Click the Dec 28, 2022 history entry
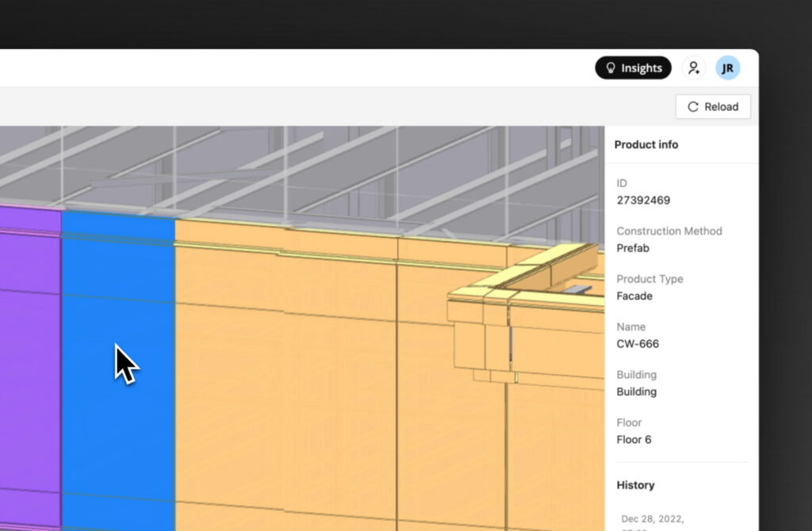Viewport: 812px width, 531px height. (653, 519)
